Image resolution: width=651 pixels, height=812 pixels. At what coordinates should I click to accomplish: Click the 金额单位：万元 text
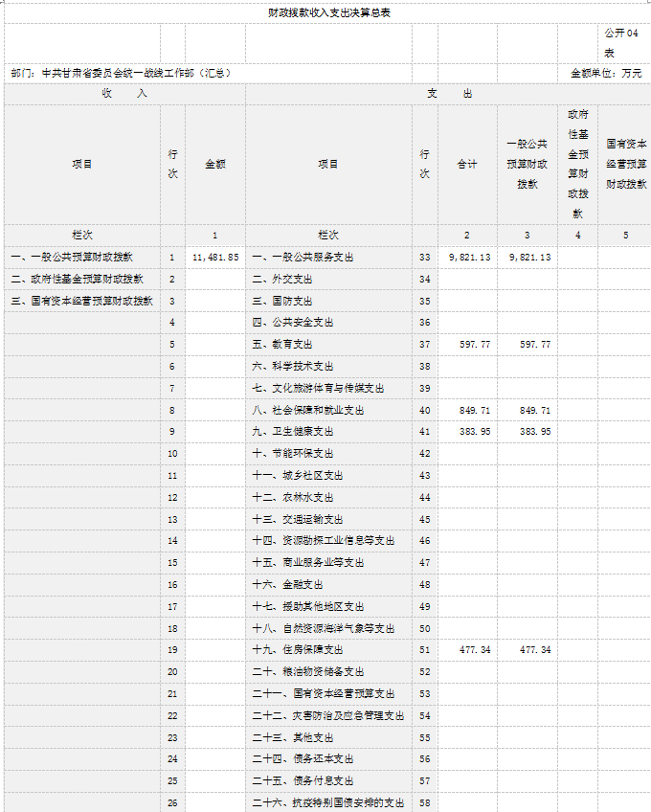pyautogui.click(x=606, y=73)
